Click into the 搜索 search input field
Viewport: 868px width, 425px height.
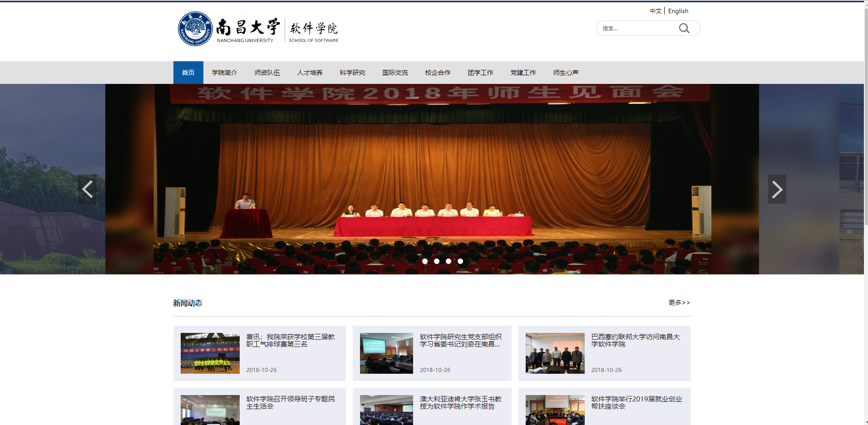coord(636,29)
